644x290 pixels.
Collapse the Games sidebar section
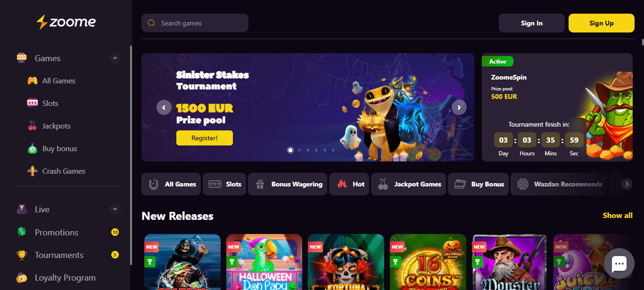point(115,58)
